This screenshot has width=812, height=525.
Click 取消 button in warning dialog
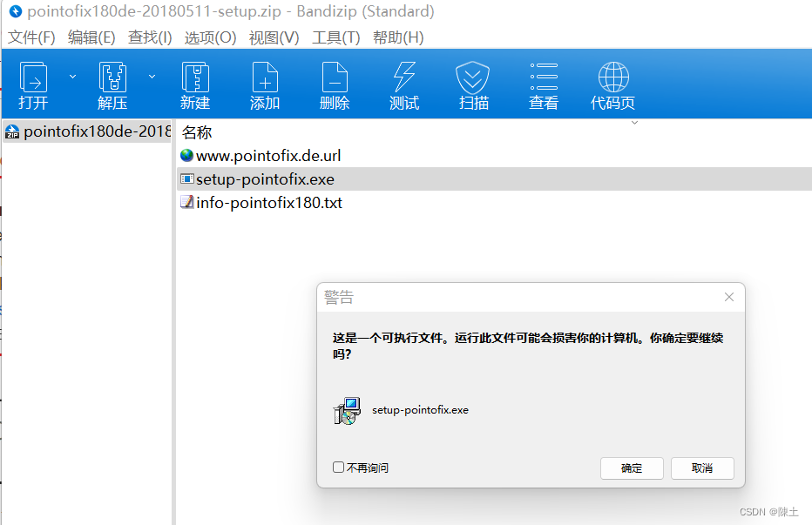tap(702, 468)
